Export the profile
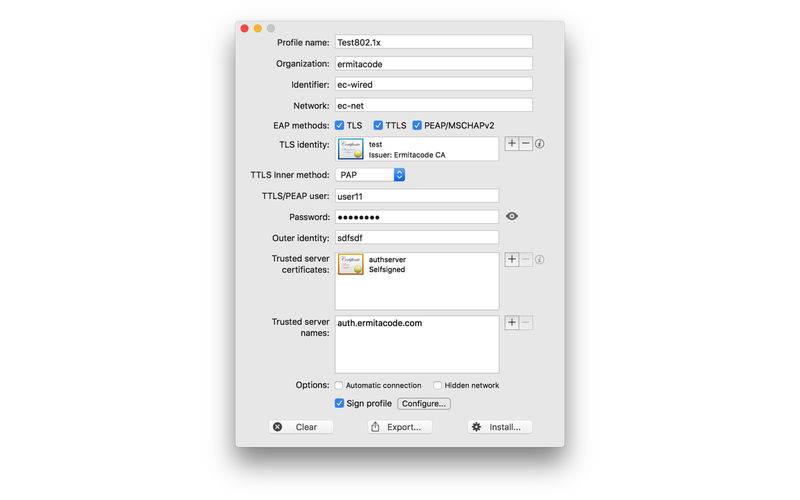The image size is (800, 500). click(x=400, y=427)
